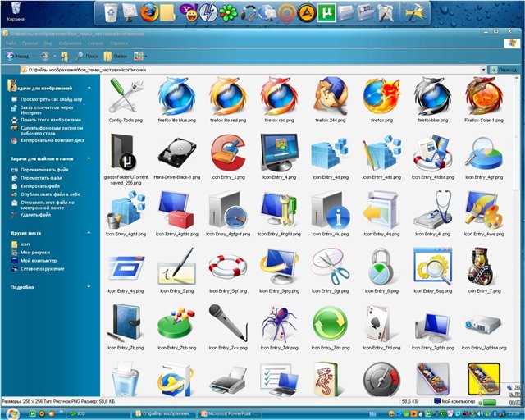Select the Icon Entry_7bb.png pie chart icon
This screenshot has width=525, height=420.
coord(176,324)
